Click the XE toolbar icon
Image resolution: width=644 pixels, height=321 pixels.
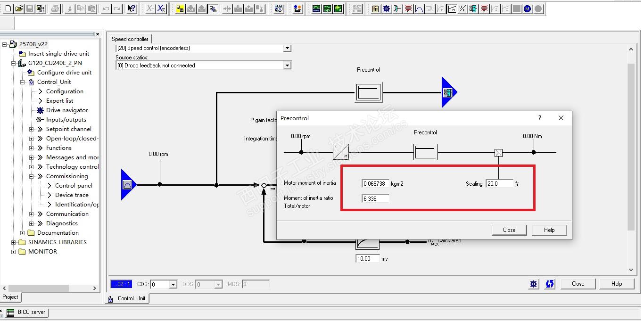click(162, 8)
